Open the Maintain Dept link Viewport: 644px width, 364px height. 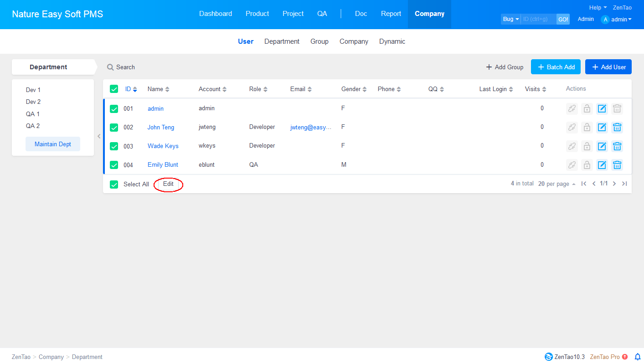click(x=53, y=144)
